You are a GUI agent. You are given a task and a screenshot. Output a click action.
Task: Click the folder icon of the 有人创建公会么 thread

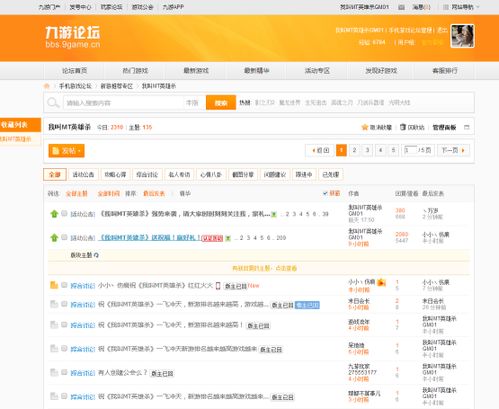[54, 372]
